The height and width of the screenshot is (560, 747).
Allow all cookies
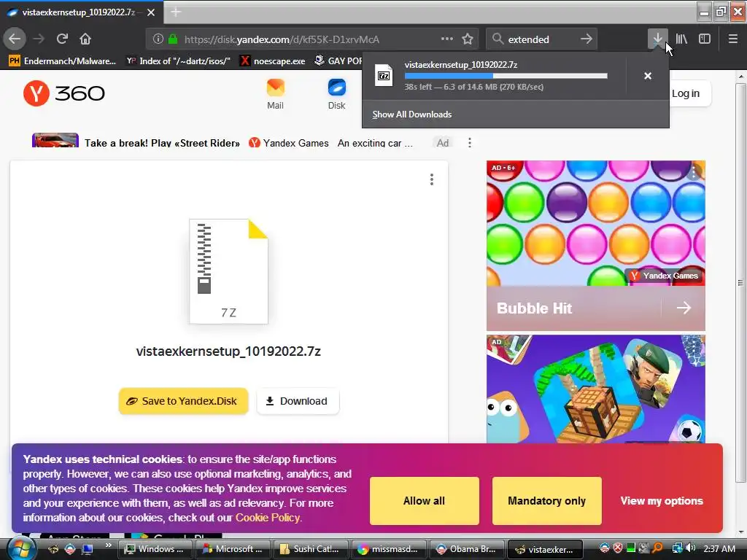tap(424, 501)
